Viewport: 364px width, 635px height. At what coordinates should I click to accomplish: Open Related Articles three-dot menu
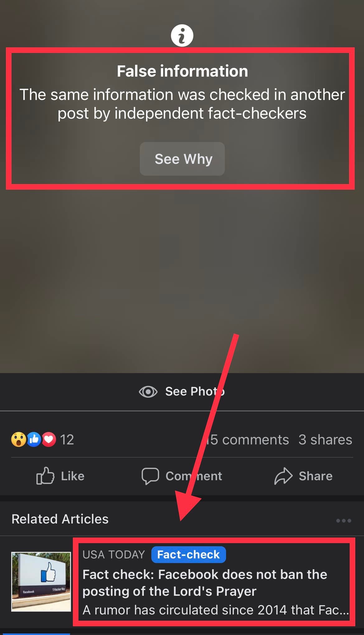click(x=344, y=520)
